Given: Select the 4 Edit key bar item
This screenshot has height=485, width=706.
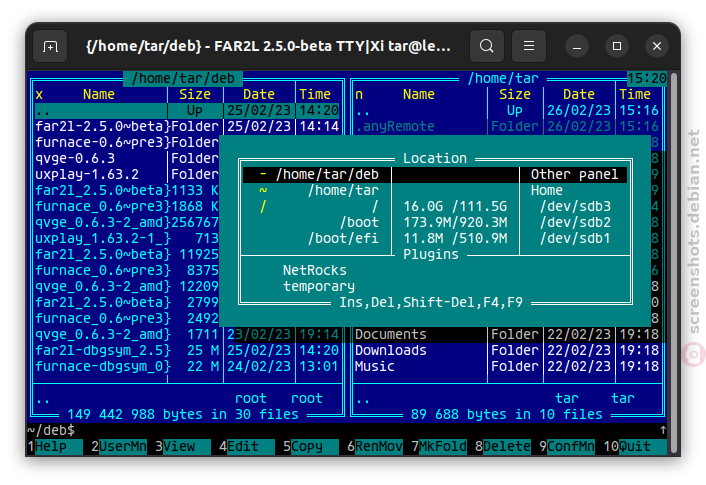Looking at the screenshot, I should click(x=246, y=446).
